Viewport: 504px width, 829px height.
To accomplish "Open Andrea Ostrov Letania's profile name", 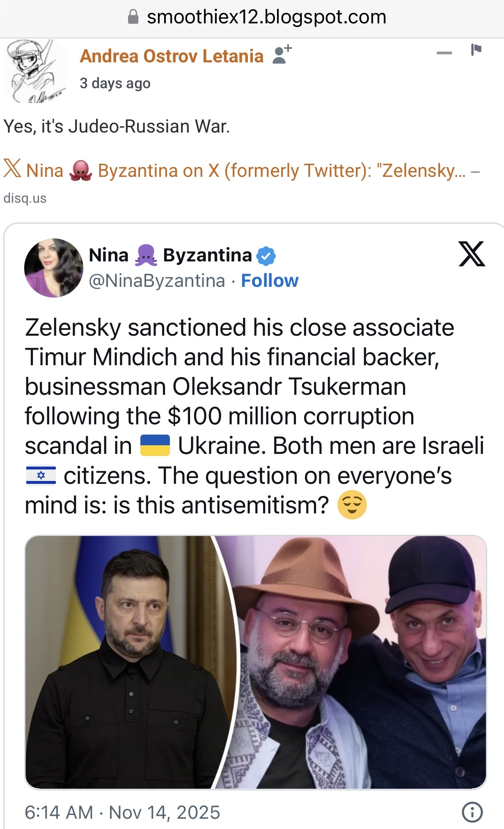I will coord(172,56).
